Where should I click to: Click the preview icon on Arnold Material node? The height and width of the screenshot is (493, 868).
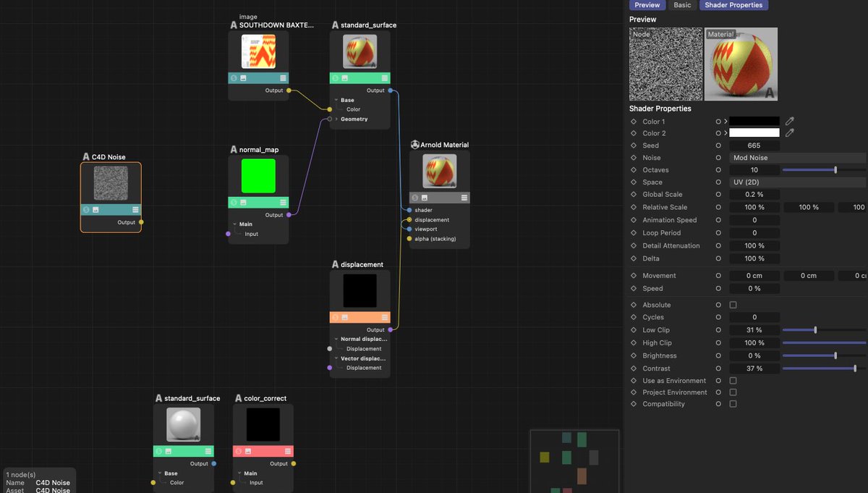pyautogui.click(x=425, y=198)
